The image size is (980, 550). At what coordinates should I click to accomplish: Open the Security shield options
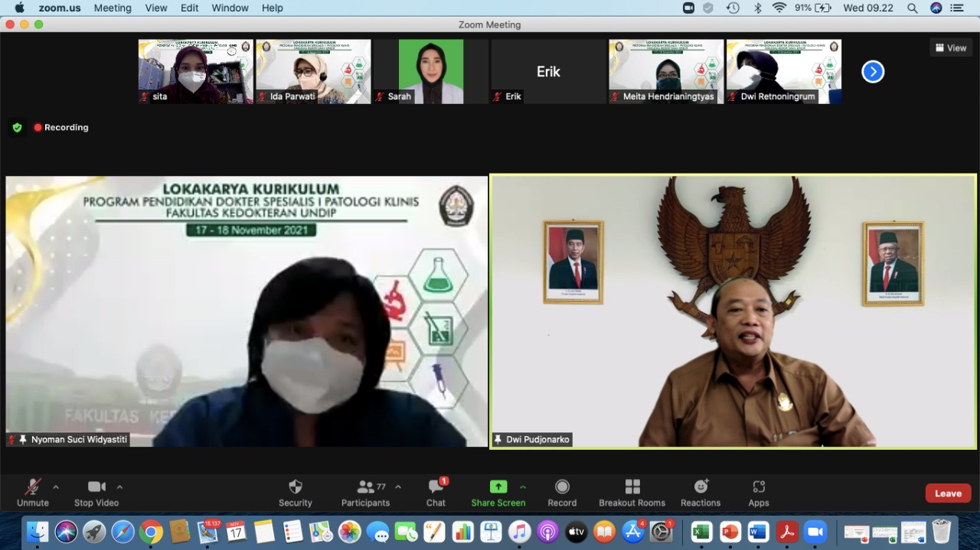[295, 493]
